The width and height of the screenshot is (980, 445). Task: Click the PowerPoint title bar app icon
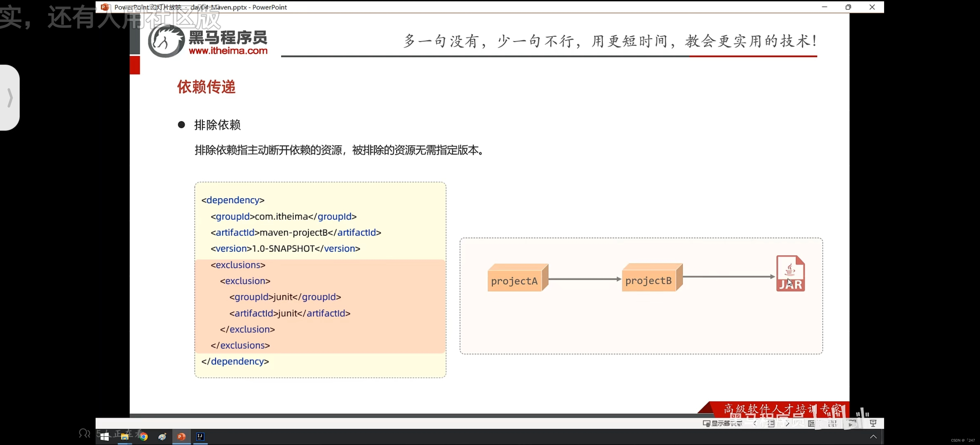105,7
